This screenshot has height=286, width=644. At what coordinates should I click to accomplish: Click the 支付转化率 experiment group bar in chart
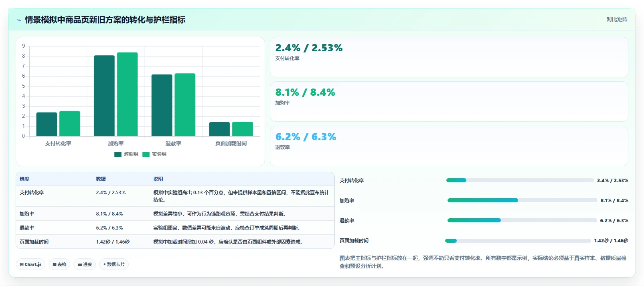pyautogui.click(x=70, y=124)
